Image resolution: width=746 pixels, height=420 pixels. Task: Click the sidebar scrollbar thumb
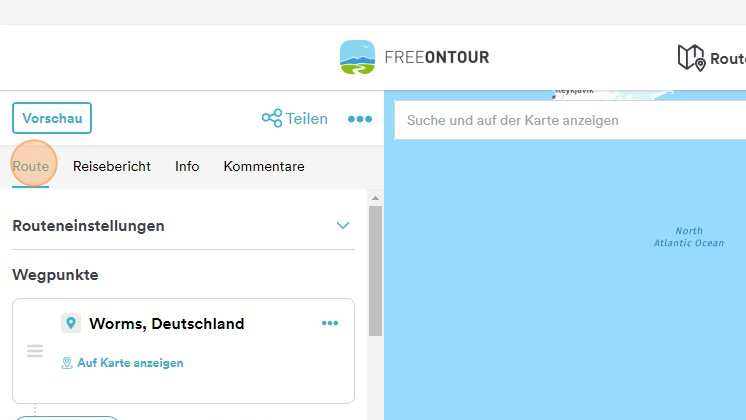point(375,271)
